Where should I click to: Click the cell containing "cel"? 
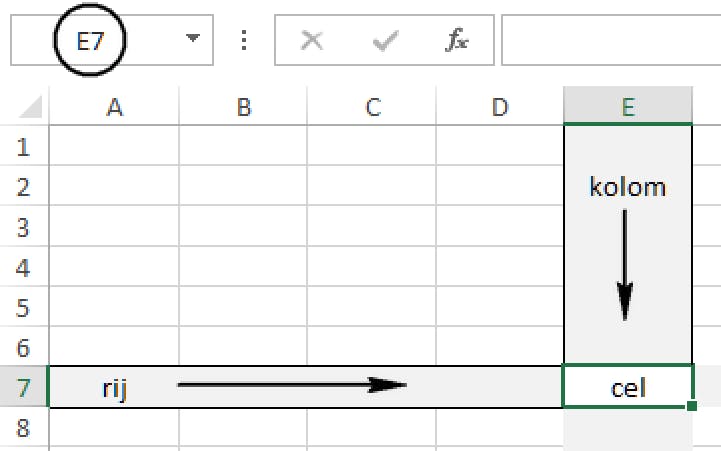pyautogui.click(x=628, y=387)
